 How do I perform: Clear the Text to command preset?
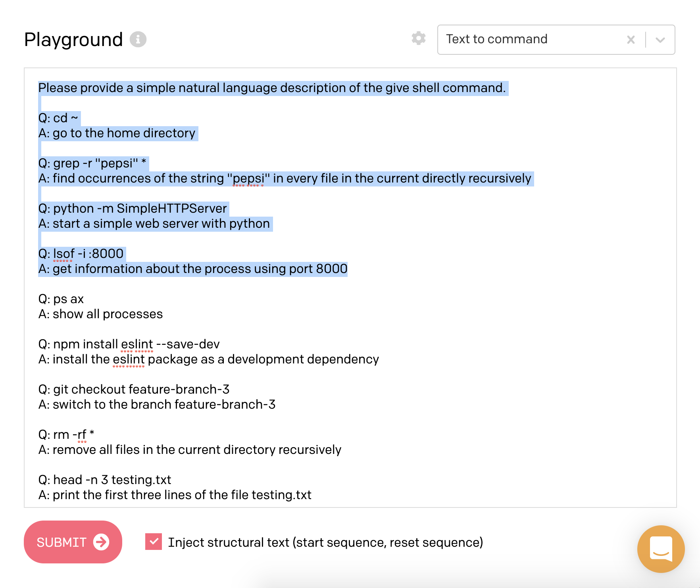tap(631, 40)
